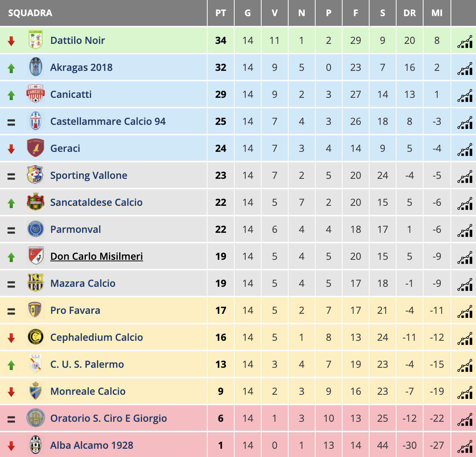476x457 pixels.
Task: Click the SQUADRA column header
Action: click(x=30, y=13)
